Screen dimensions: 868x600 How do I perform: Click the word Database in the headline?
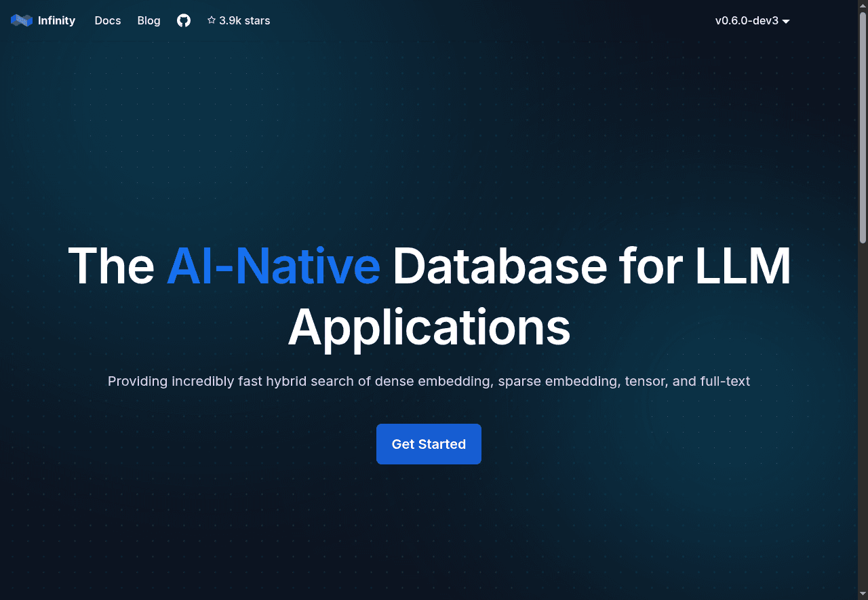500,266
